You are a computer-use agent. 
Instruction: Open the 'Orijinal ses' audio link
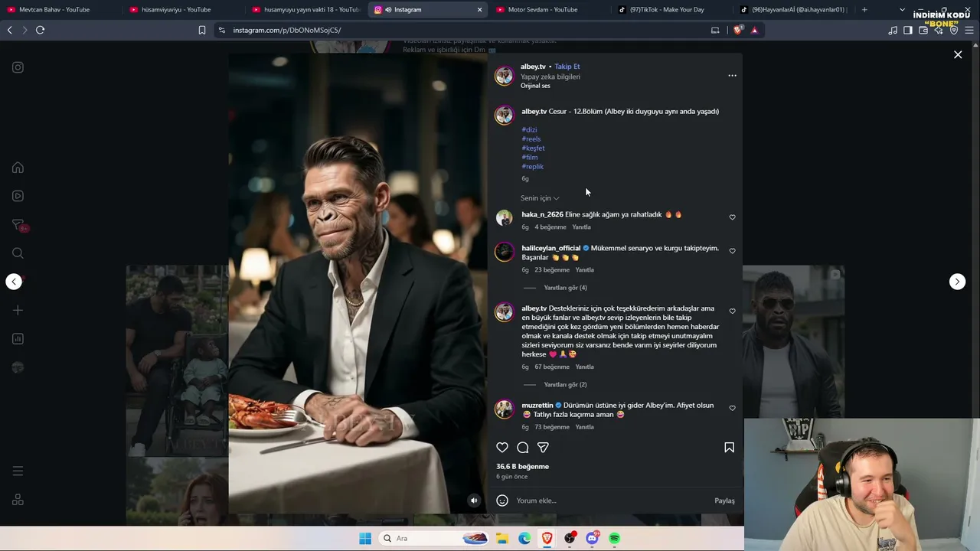pyautogui.click(x=535, y=86)
